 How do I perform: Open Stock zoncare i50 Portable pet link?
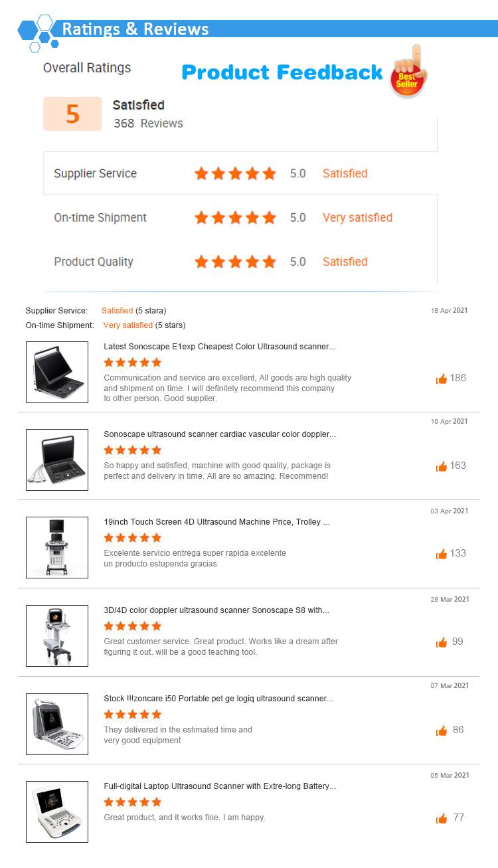tap(218, 698)
